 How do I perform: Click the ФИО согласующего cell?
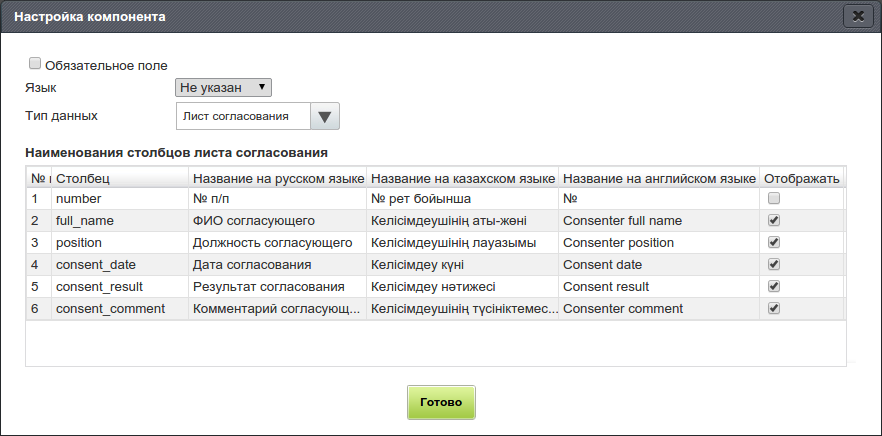tap(277, 221)
